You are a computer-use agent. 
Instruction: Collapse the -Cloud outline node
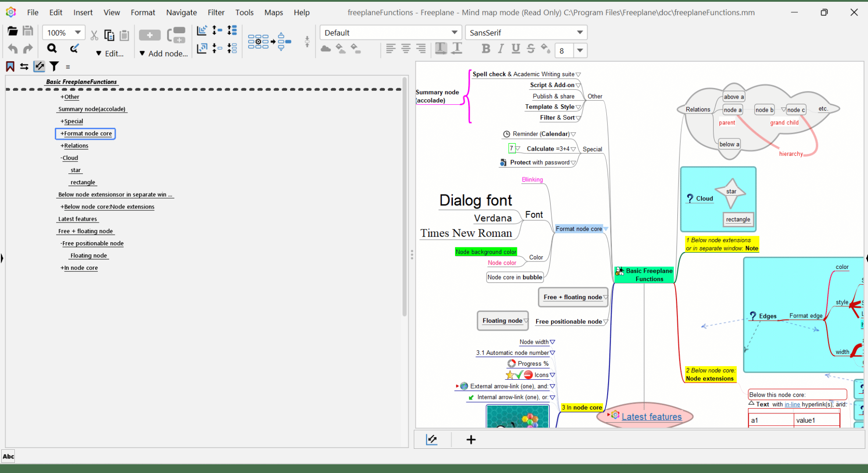[69, 158]
